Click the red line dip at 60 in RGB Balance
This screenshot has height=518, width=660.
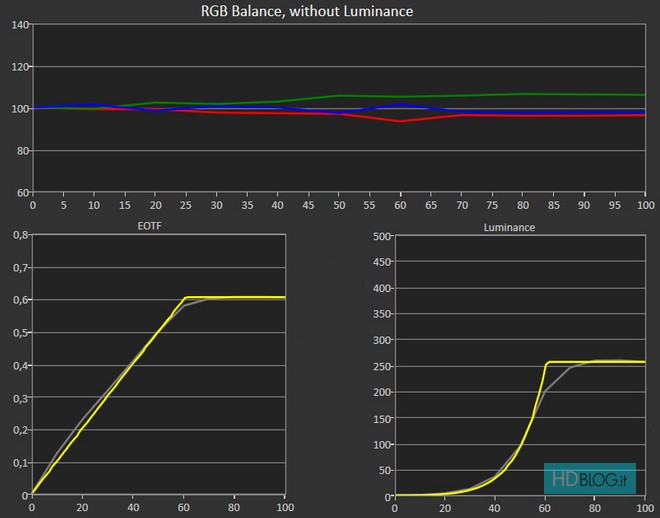400,121
